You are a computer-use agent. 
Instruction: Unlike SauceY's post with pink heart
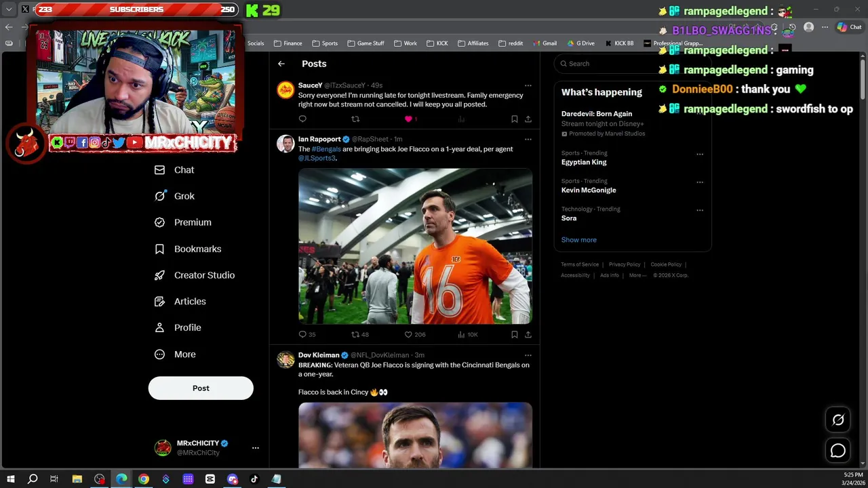tap(408, 119)
